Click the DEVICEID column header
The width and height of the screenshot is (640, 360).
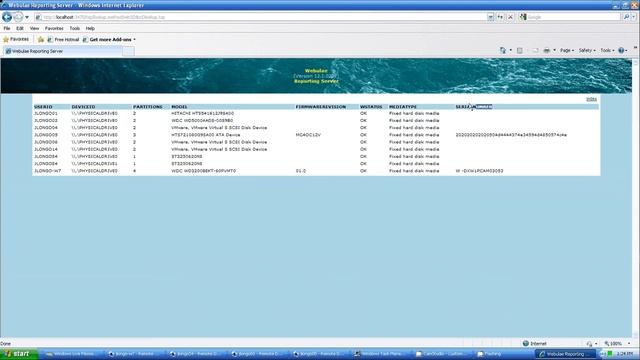(83, 107)
